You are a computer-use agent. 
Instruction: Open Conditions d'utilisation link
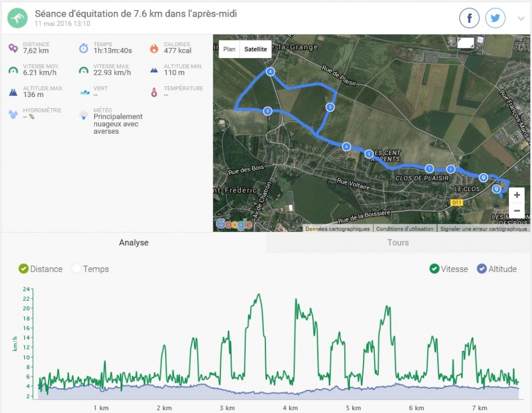[405, 228]
